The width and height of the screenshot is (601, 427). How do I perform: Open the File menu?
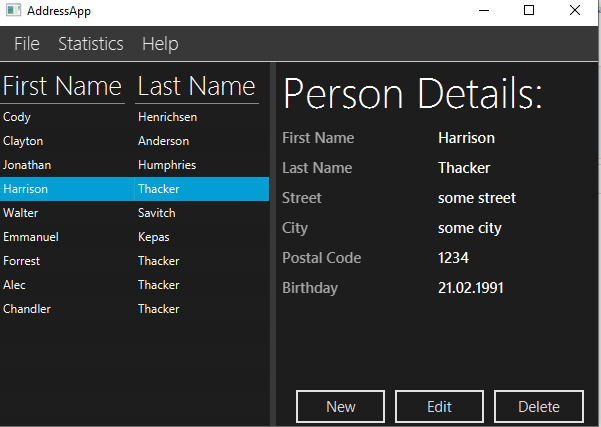[27, 44]
